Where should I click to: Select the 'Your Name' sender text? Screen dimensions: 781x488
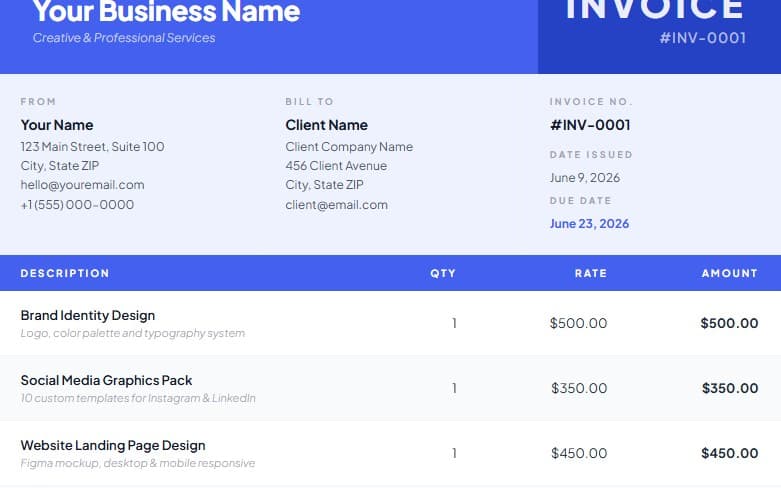coord(57,125)
